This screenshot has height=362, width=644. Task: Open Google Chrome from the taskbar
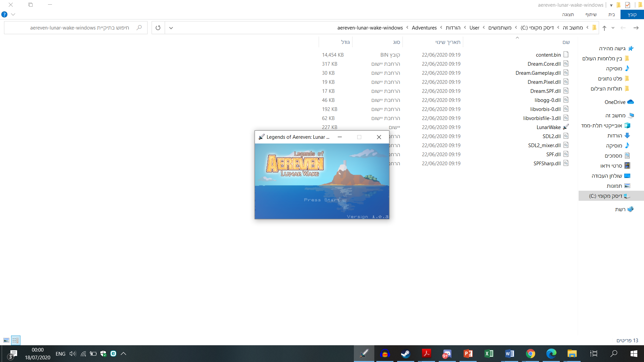pos(530,354)
